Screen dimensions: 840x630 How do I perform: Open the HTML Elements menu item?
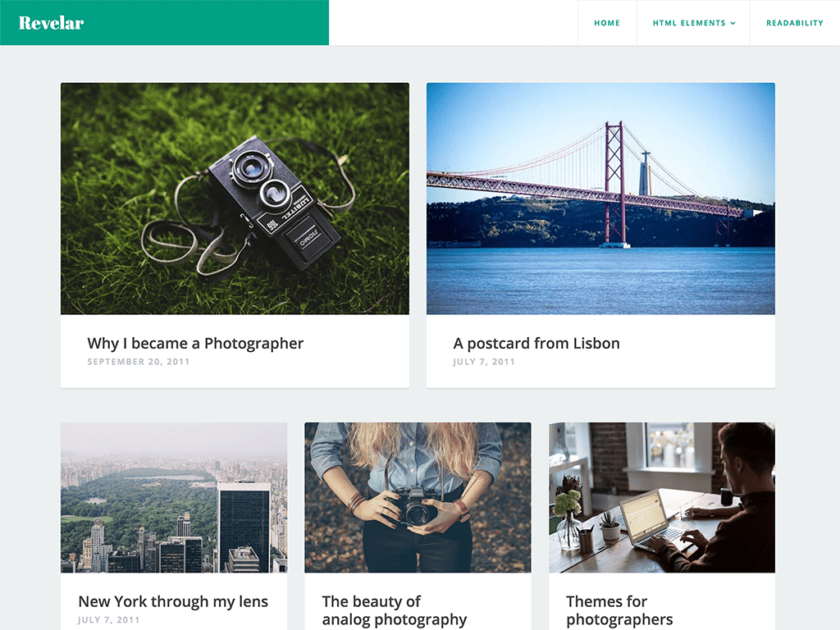point(693,23)
